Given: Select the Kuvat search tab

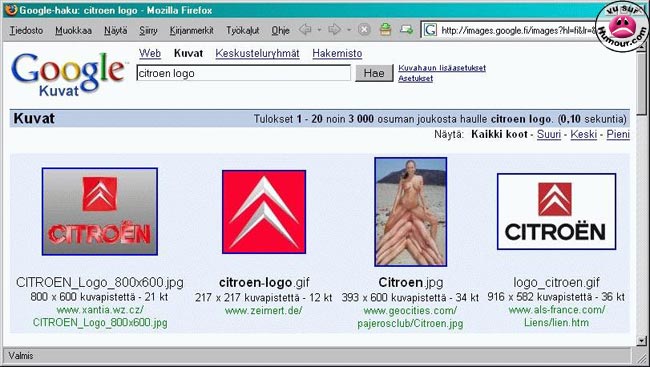Looking at the screenshot, I should pos(188,53).
